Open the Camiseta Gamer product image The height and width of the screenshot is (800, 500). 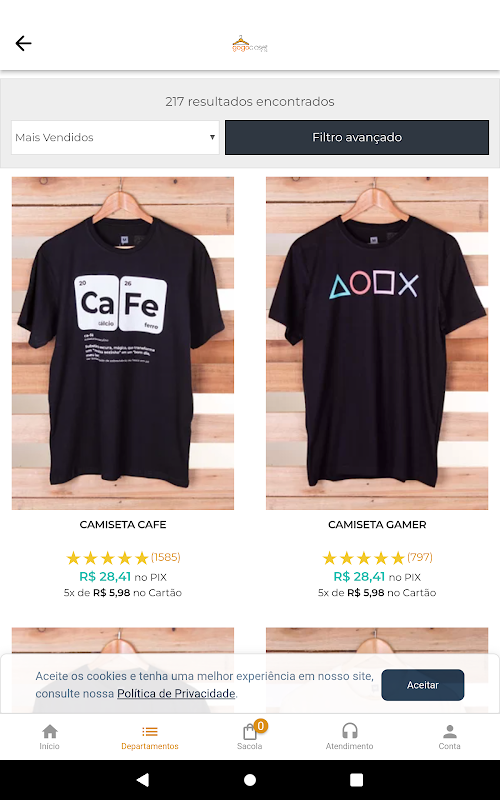[x=377, y=343]
